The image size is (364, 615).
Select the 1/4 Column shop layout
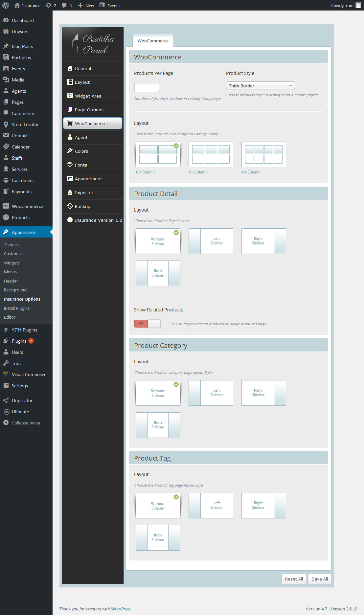click(264, 154)
